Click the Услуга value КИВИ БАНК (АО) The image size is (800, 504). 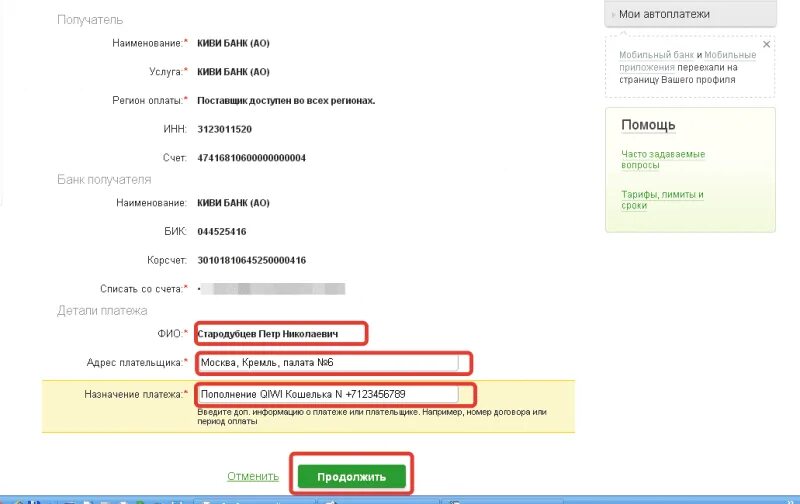pos(233,72)
